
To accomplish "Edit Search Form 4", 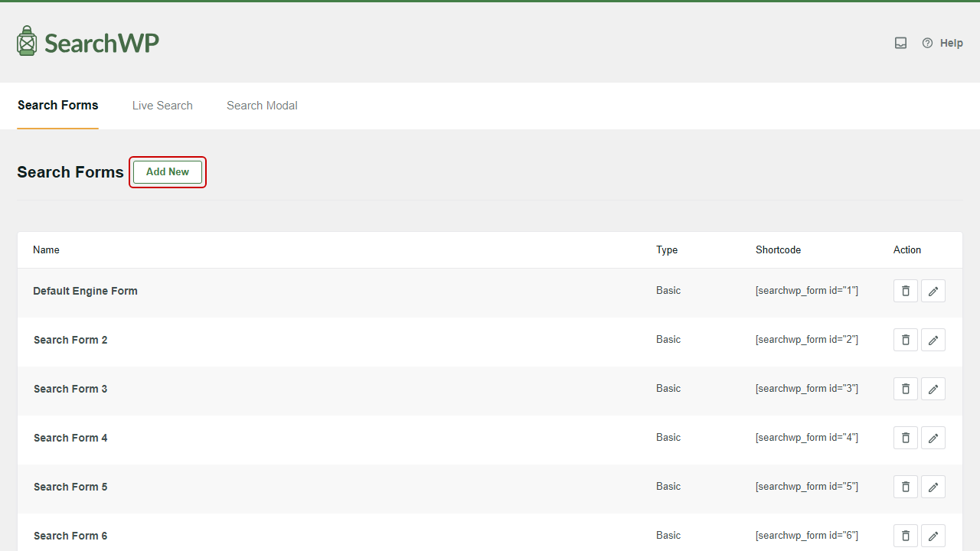I will pos(933,438).
